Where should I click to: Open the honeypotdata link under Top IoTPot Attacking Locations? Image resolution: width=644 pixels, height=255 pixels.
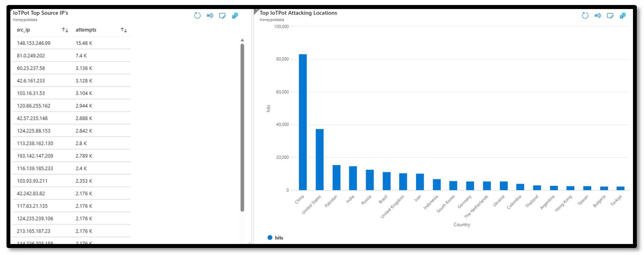272,20
